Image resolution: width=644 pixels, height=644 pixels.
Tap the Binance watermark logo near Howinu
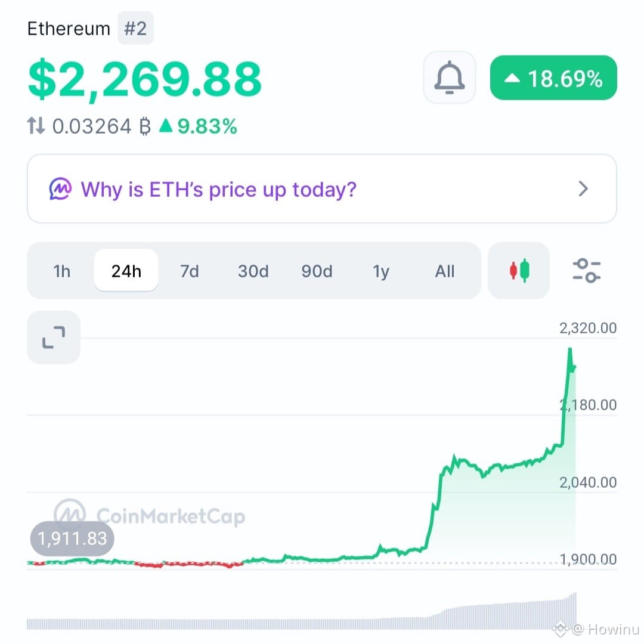[x=560, y=628]
